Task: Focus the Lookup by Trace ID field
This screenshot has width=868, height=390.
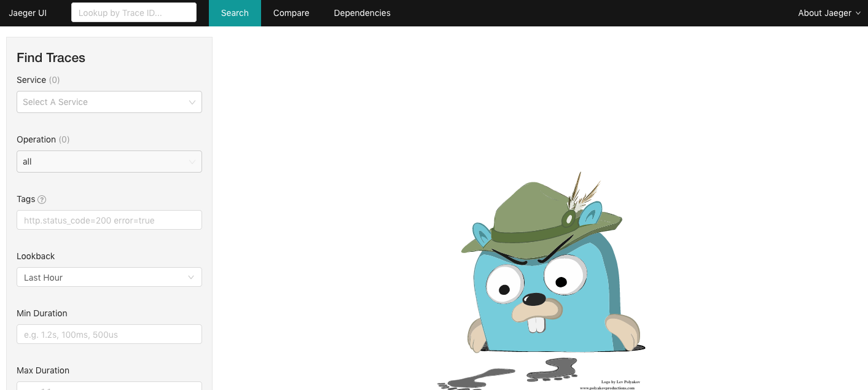Action: pyautogui.click(x=134, y=12)
